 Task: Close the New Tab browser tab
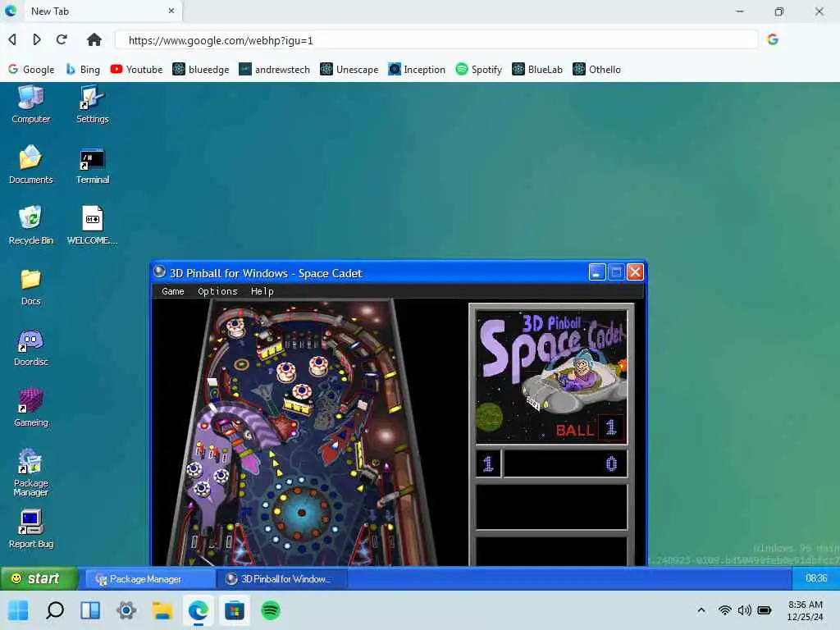pyautogui.click(x=171, y=11)
